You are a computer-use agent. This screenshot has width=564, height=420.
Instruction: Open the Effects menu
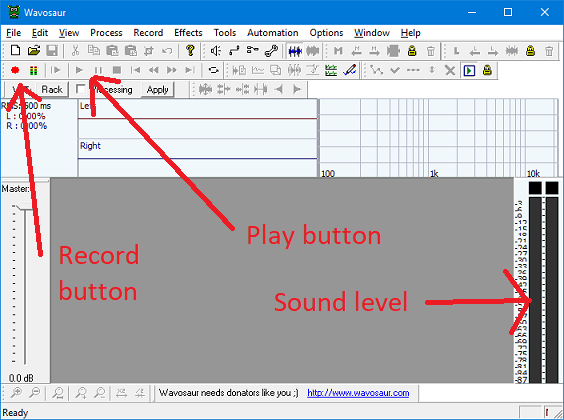click(188, 33)
